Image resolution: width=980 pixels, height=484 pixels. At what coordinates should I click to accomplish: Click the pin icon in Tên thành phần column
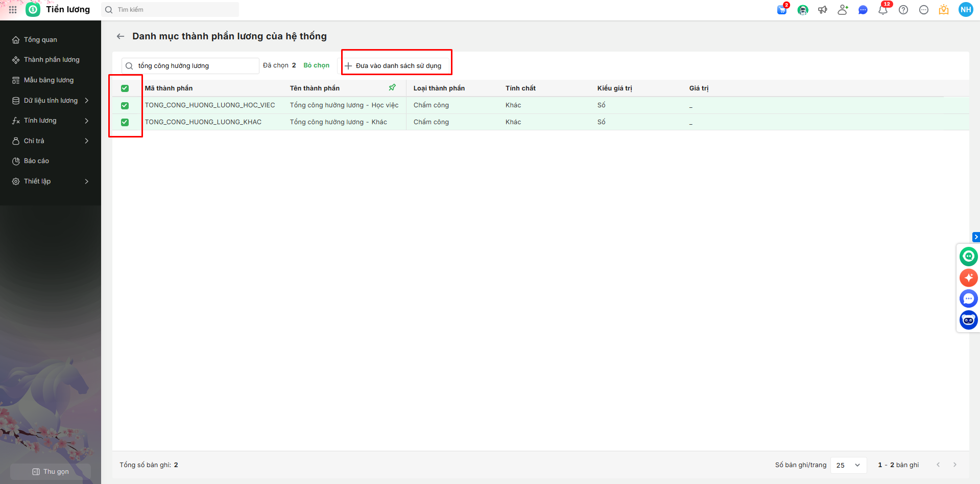tap(392, 88)
